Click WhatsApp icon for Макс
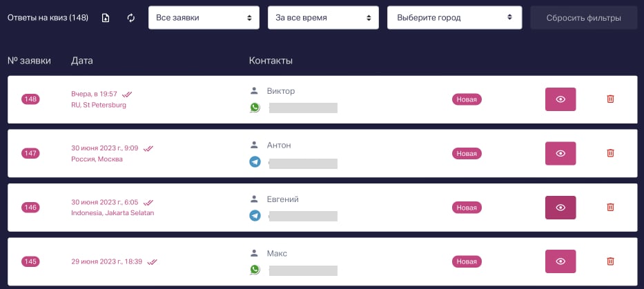The width and height of the screenshot is (644, 289). (x=255, y=270)
